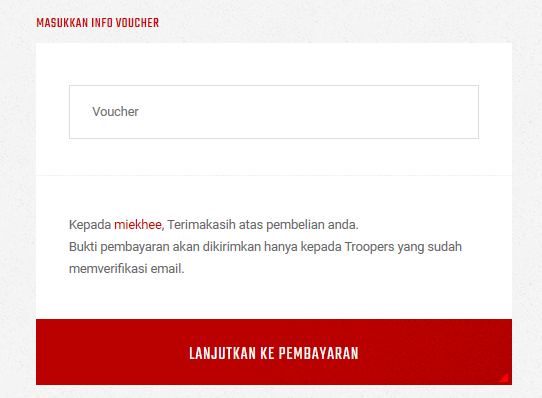
Task: Click Lanjutkan ke Pembayaran button
Action: click(x=274, y=352)
